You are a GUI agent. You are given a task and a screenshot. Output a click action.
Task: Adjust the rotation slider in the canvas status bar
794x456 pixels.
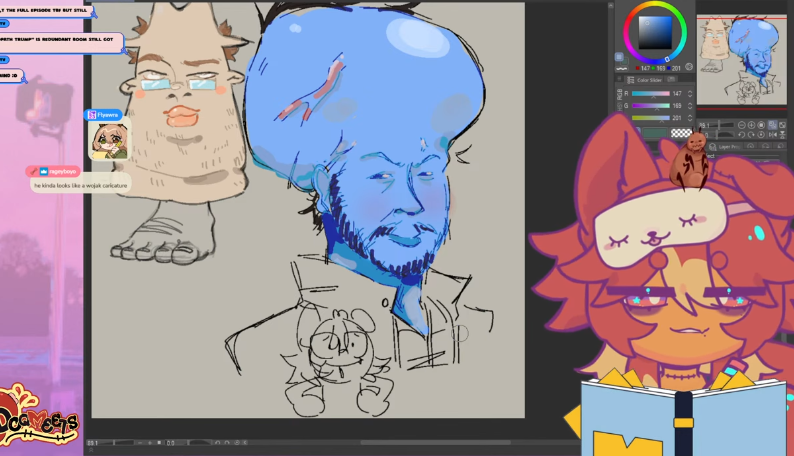coord(200,443)
